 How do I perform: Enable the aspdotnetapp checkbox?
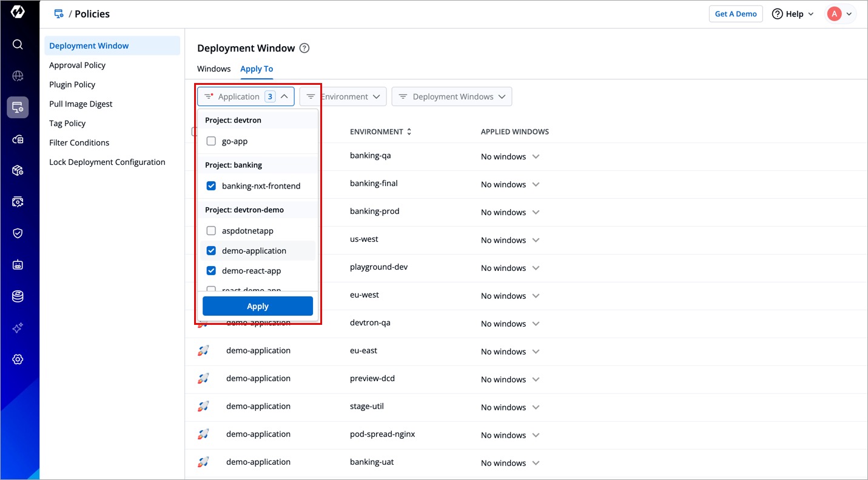pos(211,231)
